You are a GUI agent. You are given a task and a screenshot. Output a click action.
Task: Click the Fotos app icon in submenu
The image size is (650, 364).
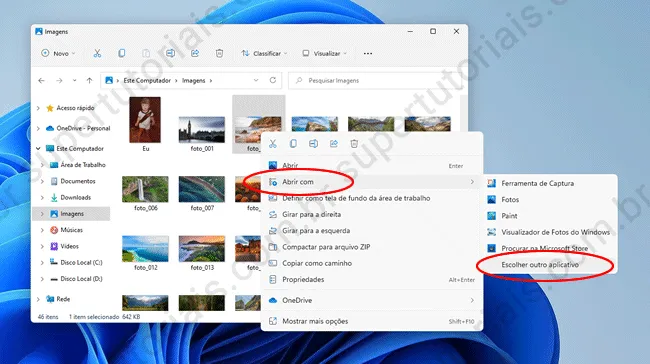coord(492,199)
